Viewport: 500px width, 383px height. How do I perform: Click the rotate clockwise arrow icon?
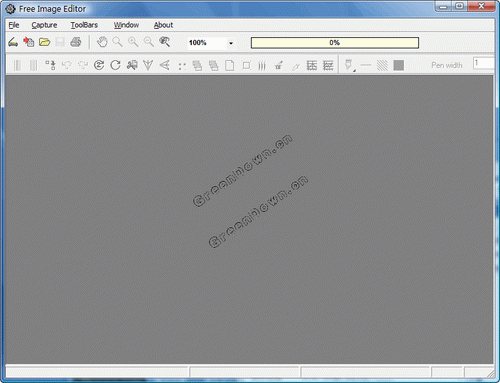coord(115,65)
